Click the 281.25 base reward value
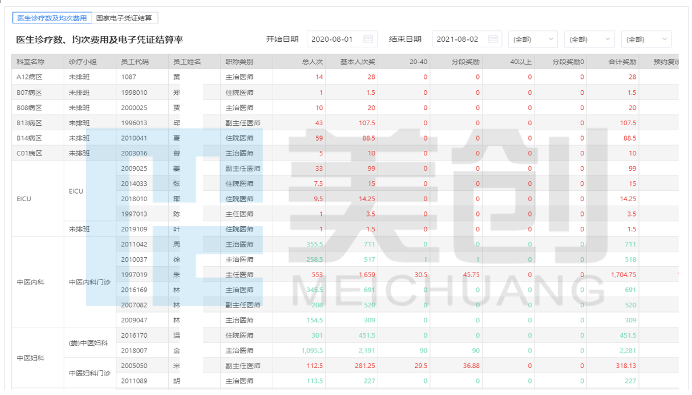 pyautogui.click(x=365, y=365)
